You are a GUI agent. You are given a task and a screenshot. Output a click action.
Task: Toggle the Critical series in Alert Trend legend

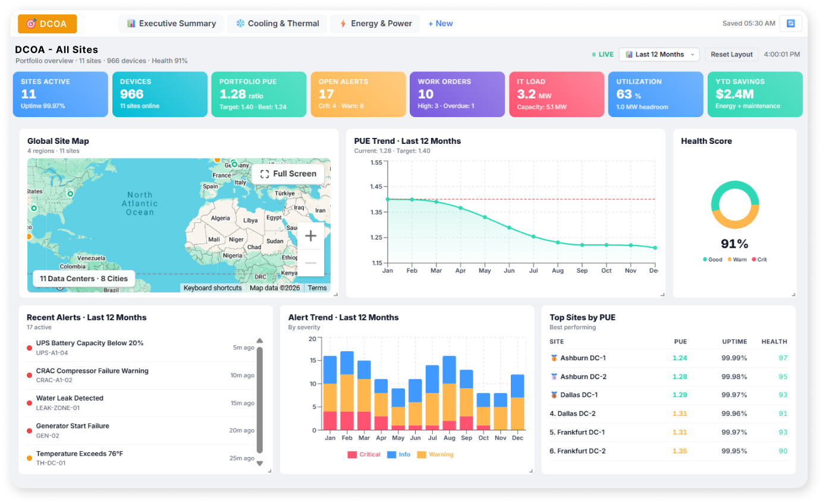[x=364, y=455]
